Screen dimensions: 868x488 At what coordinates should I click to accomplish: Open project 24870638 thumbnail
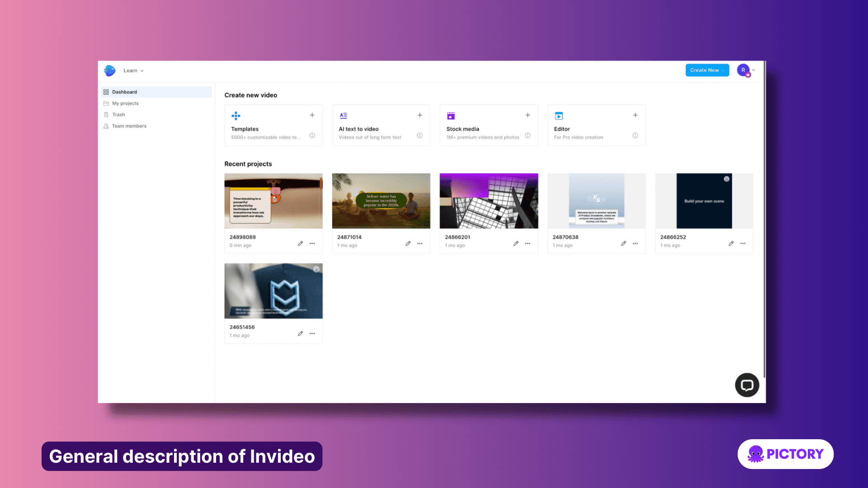(596, 201)
